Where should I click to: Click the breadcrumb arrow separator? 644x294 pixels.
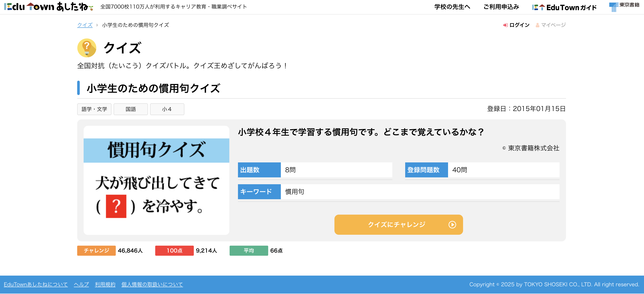click(97, 25)
